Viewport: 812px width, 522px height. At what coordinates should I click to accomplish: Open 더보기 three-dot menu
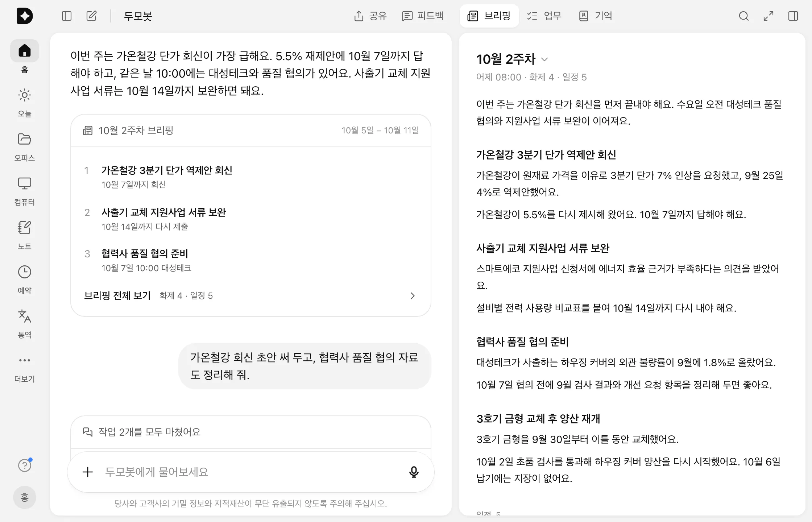coord(25,360)
